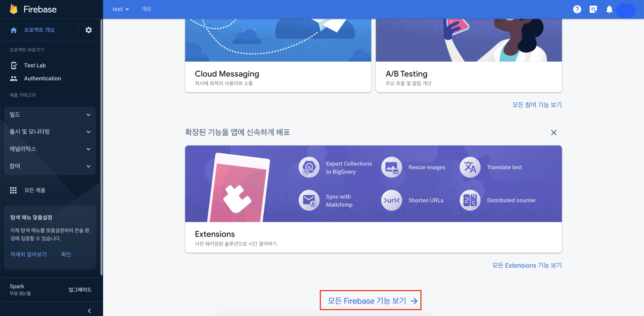
Task: Click Export Collections to BigQuery icon
Action: [309, 167]
